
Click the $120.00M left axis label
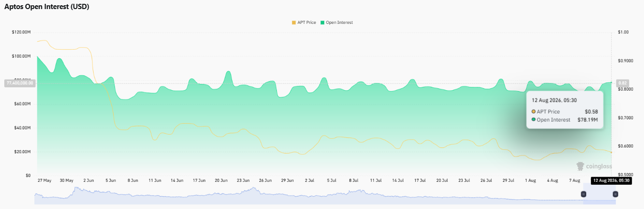[21, 32]
